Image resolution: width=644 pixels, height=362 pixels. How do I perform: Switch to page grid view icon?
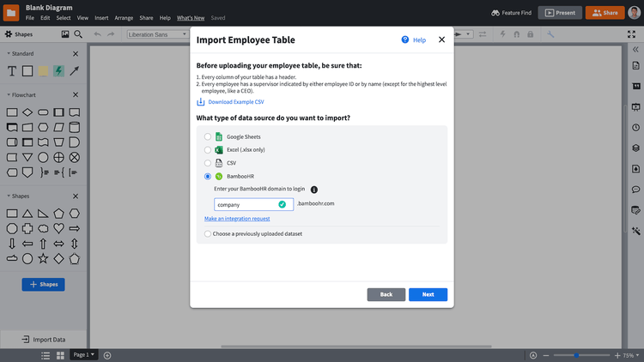[x=60, y=355]
